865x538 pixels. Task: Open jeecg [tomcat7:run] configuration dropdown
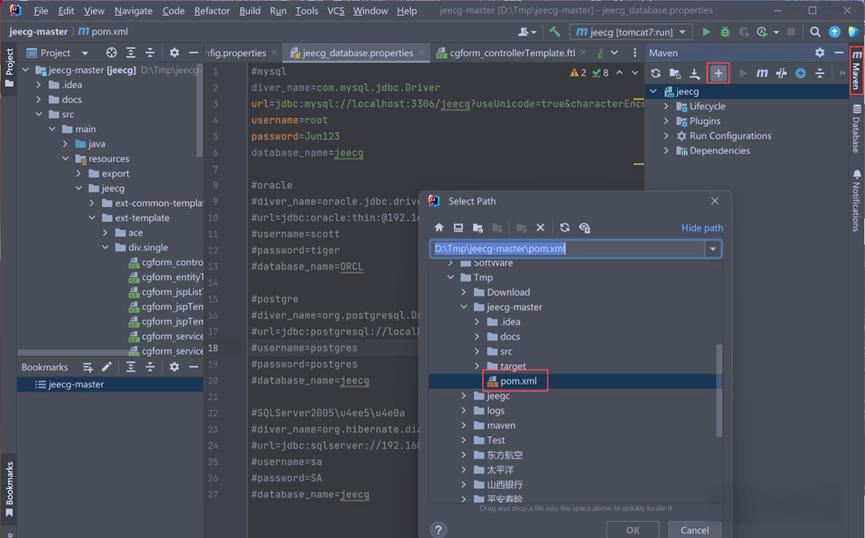tap(630, 32)
